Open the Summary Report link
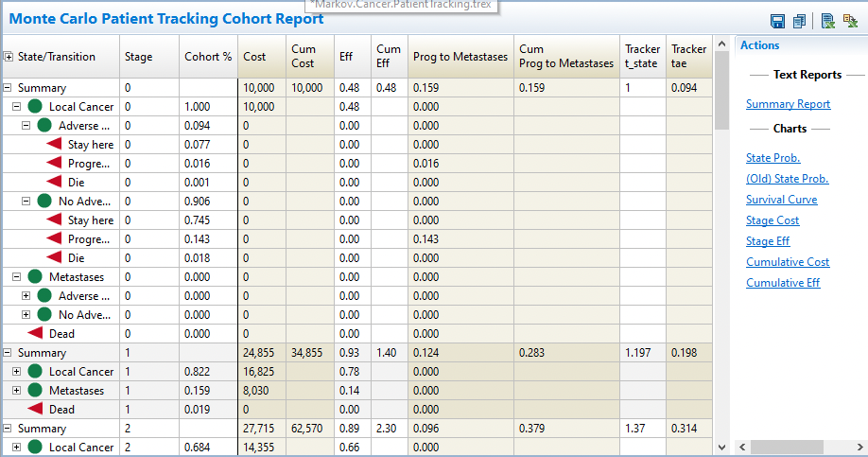 tap(788, 104)
